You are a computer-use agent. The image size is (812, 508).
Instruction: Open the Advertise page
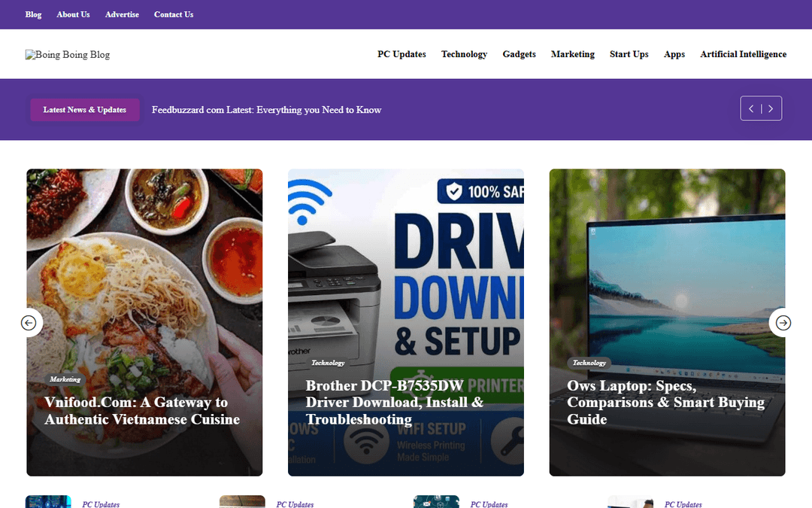coord(122,14)
